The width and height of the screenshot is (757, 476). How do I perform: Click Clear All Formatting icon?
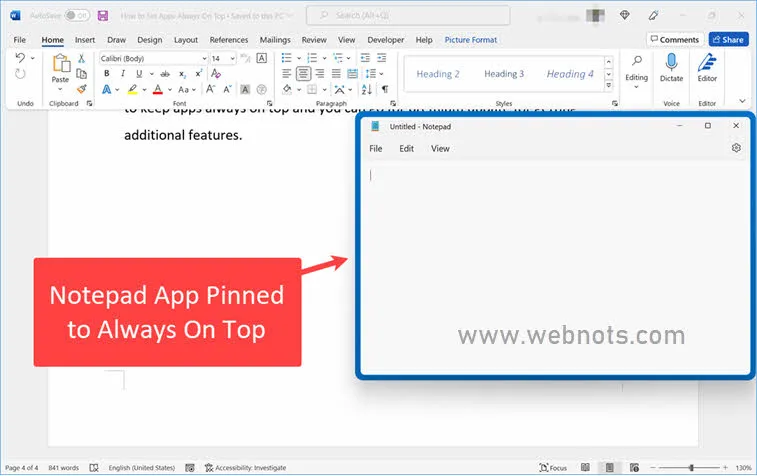216,73
